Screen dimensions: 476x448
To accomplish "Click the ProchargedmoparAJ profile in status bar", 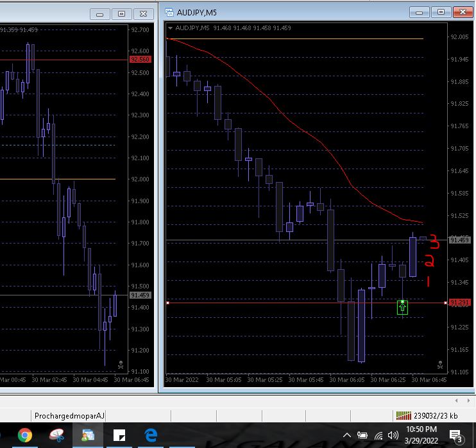I will click(69, 415).
